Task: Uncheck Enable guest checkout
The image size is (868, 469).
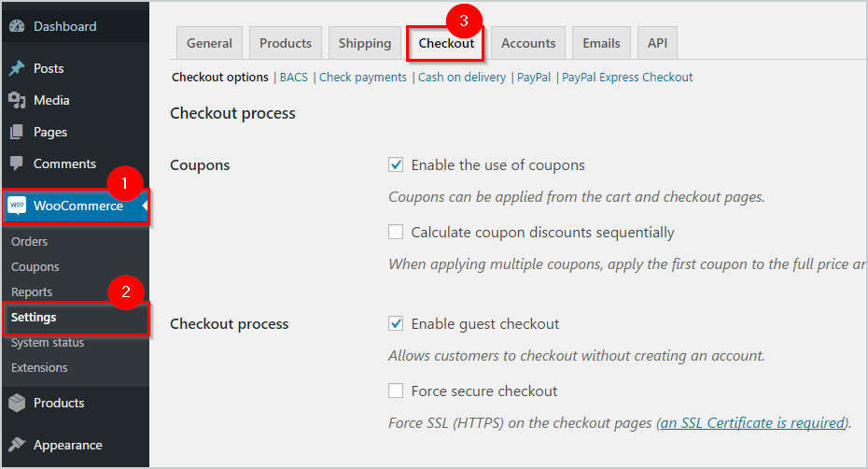Action: click(x=396, y=324)
